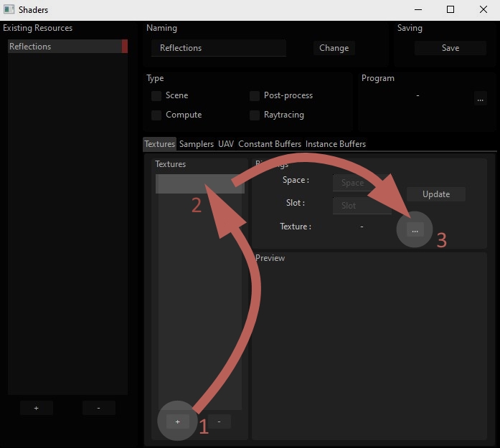Click the Space input field
The image size is (500, 448).
pos(362,183)
